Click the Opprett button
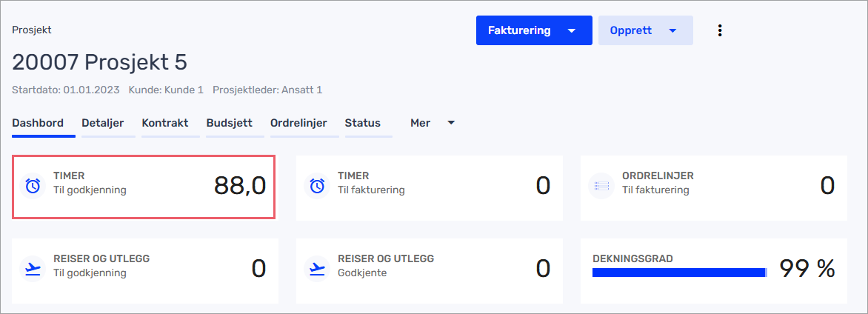 pos(631,31)
